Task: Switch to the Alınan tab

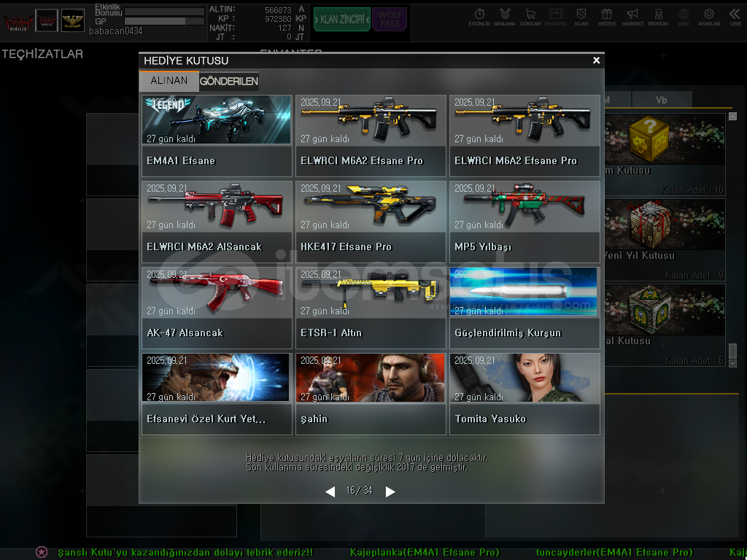Action: pos(169,81)
